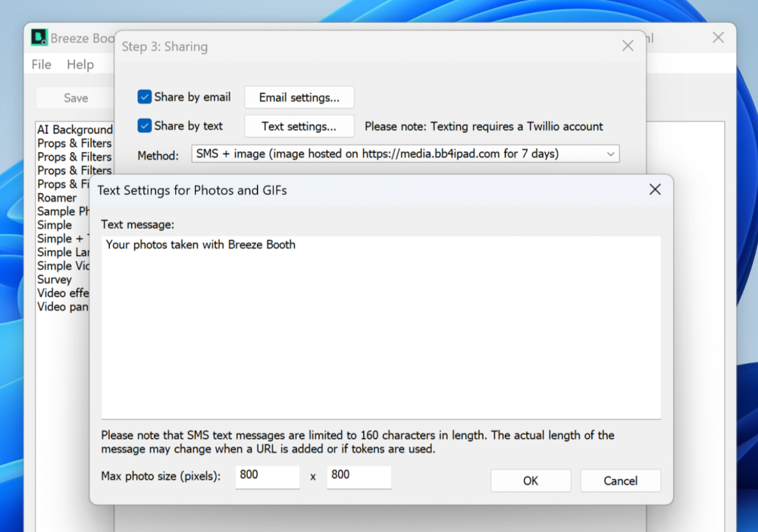This screenshot has width=758, height=532.
Task: Select the Survey list entry
Action: (x=55, y=280)
